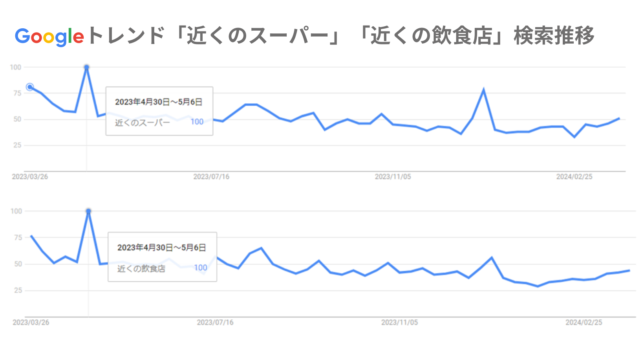This screenshot has height=363, width=644.
Task: Click the 近くのスーパー label in the tooltip
Action: click(143, 123)
